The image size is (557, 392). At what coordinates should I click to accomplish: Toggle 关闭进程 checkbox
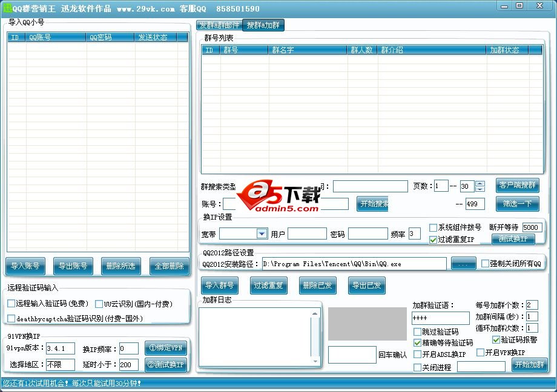tap(417, 368)
